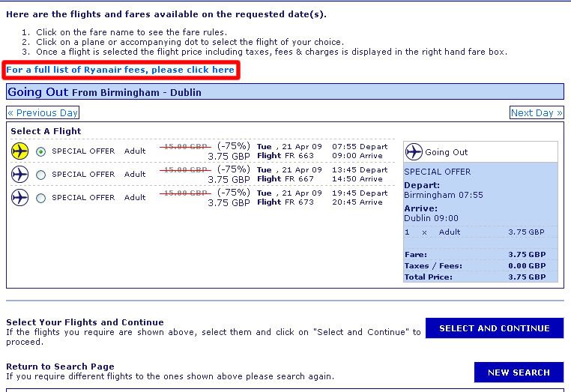Go to Next Day flights

537,112
